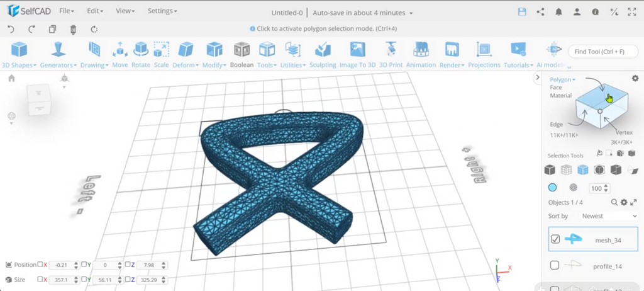644x291 pixels.
Task: Click the Redo arrow icon
Action: 31,29
